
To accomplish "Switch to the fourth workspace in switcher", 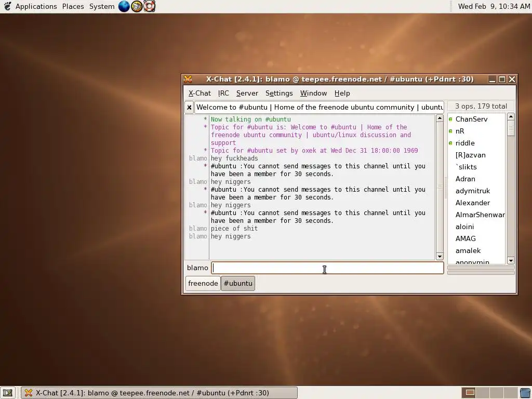I will tap(511, 393).
